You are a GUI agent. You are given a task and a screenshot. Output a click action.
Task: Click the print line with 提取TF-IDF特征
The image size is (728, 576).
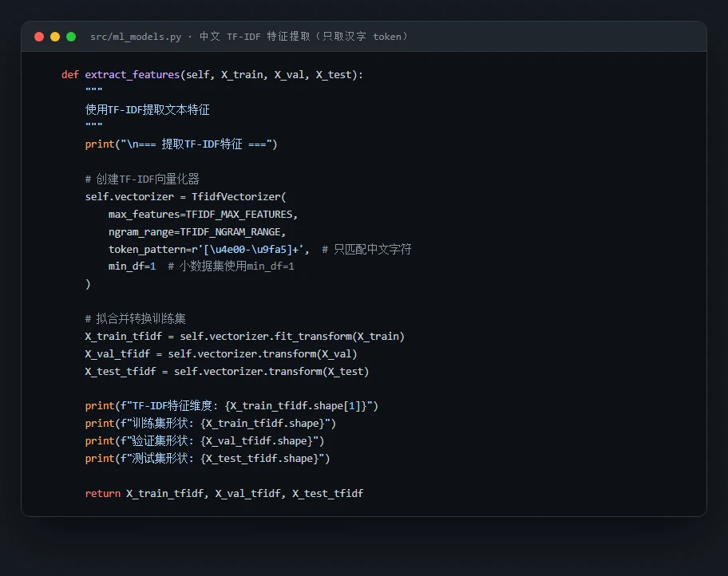[181, 144]
